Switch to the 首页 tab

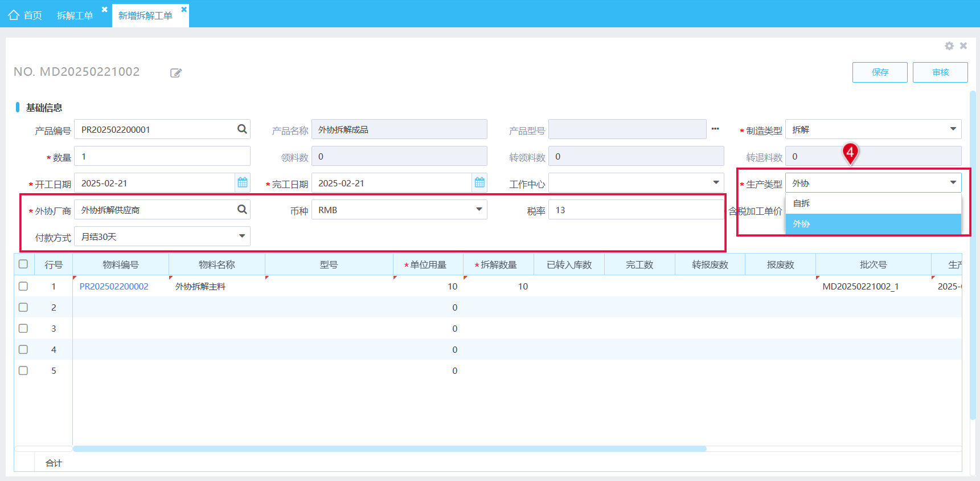(26, 15)
